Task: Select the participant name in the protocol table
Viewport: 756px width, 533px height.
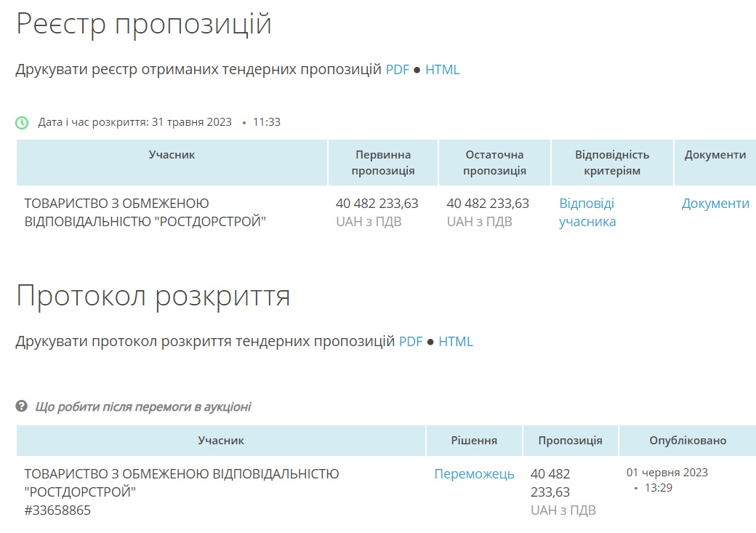Action: pyautogui.click(x=182, y=483)
